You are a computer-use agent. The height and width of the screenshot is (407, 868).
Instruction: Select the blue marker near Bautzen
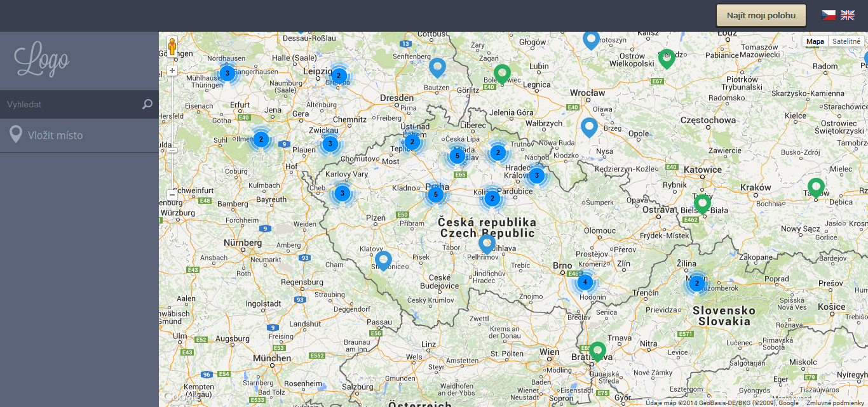point(437,67)
